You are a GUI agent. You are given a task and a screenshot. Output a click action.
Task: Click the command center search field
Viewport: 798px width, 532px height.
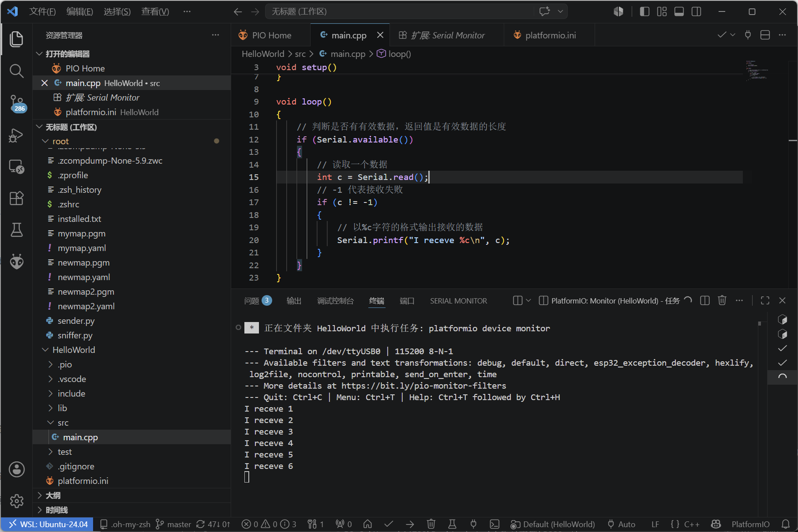(416, 11)
